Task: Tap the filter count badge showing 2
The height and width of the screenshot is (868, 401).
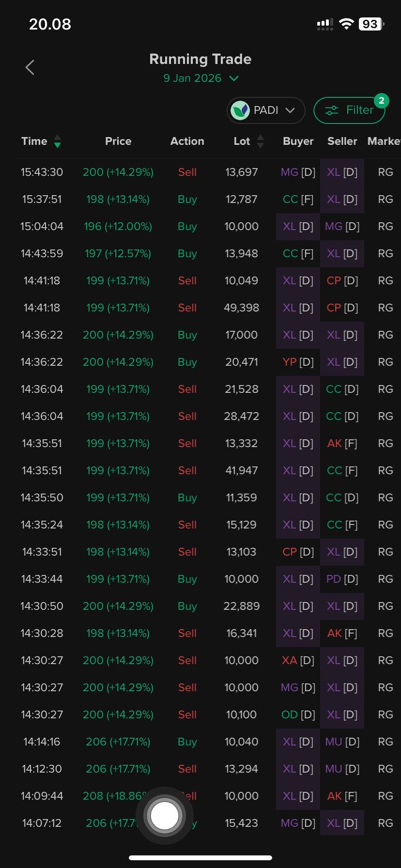Action: (382, 100)
